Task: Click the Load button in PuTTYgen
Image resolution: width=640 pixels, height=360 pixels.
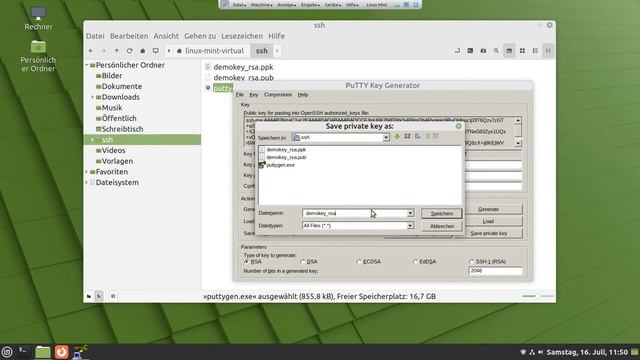Action: tap(488, 221)
